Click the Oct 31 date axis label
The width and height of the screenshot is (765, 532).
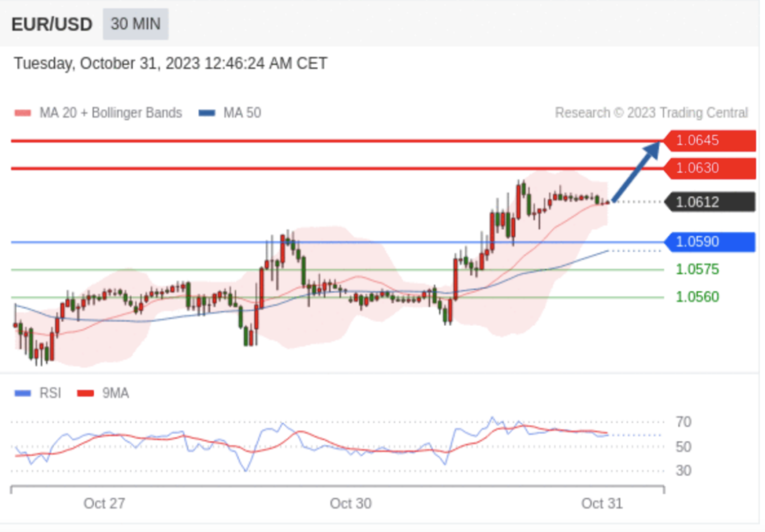602,504
